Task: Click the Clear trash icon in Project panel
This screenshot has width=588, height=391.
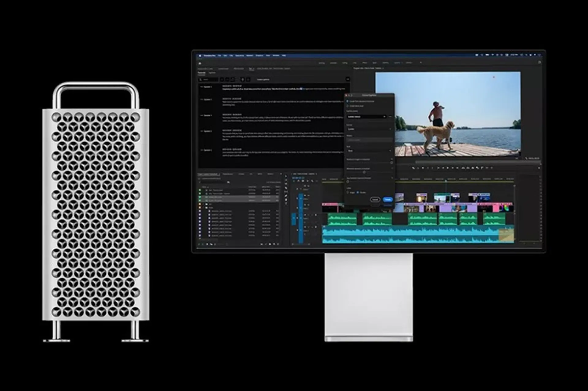Action: [278, 244]
